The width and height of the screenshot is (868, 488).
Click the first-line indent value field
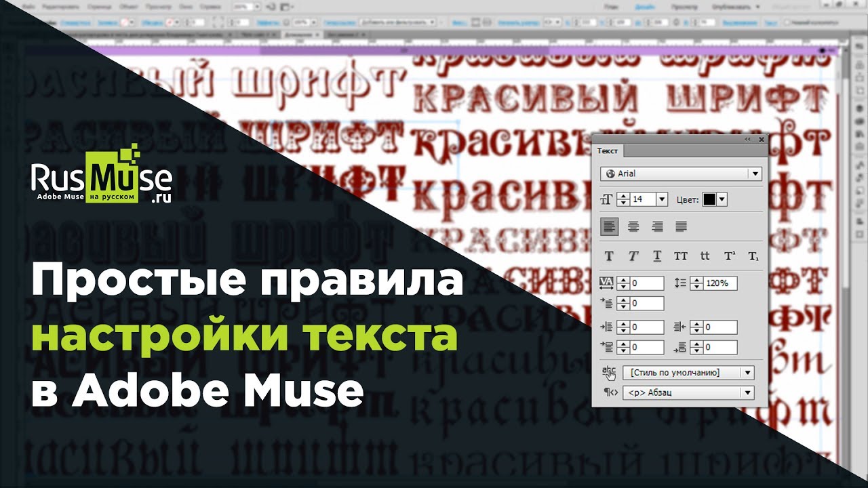click(646, 304)
